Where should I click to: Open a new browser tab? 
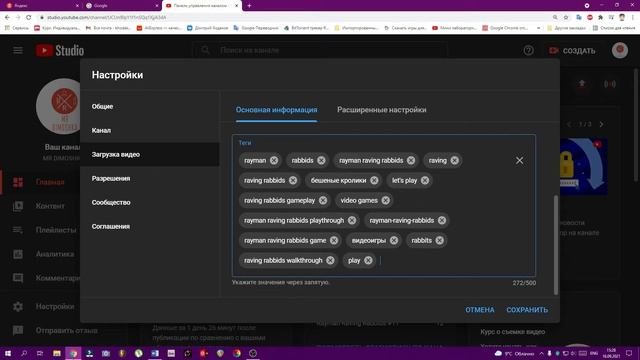pyautogui.click(x=249, y=6)
